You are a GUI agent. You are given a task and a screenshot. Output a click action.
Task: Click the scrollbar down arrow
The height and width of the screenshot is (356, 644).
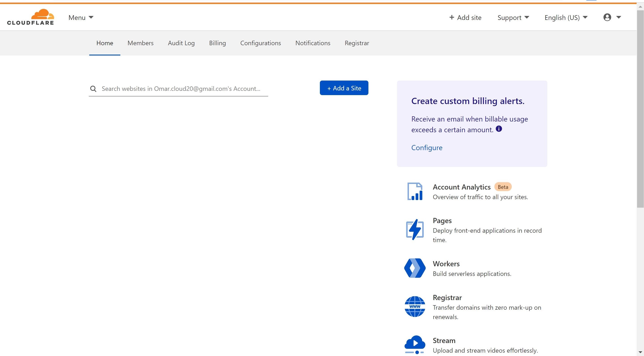(640, 352)
